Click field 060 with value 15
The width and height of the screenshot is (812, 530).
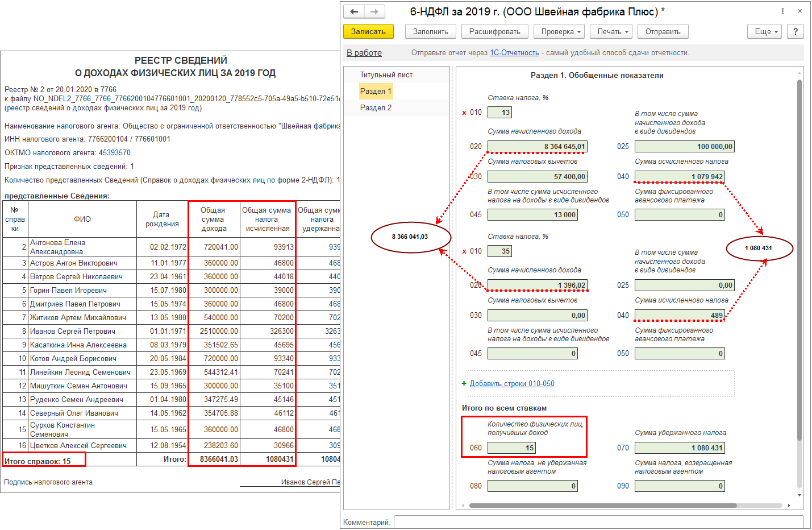tap(511, 448)
